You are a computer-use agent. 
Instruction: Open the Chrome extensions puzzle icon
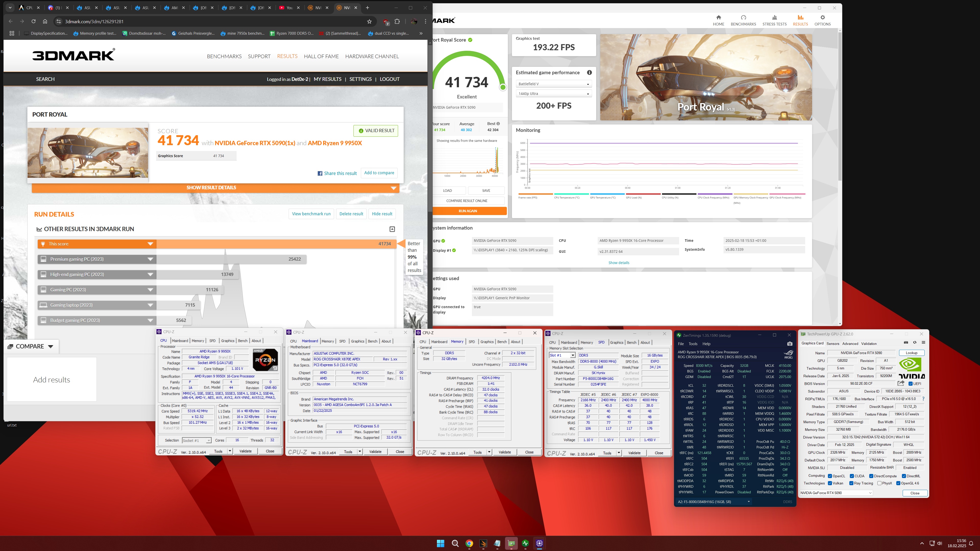(x=397, y=22)
